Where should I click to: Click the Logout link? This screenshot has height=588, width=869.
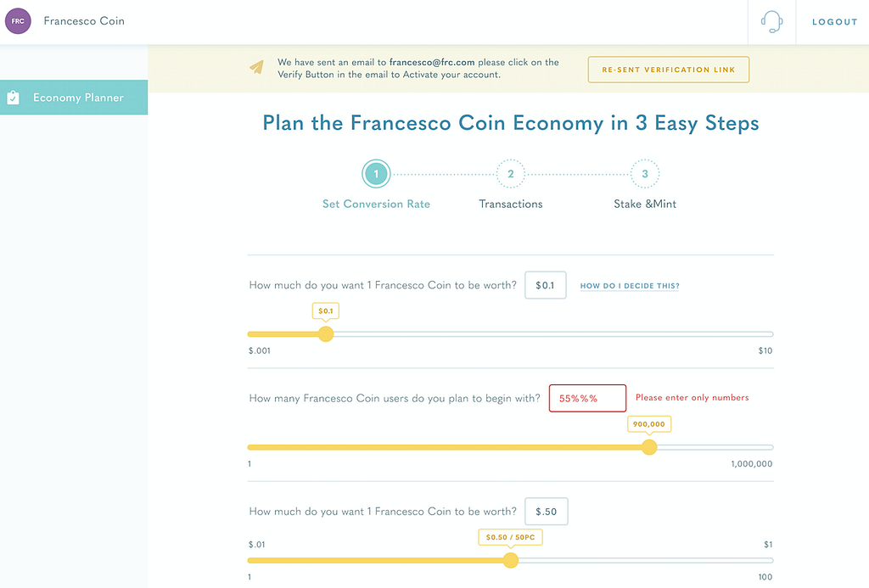click(x=835, y=22)
